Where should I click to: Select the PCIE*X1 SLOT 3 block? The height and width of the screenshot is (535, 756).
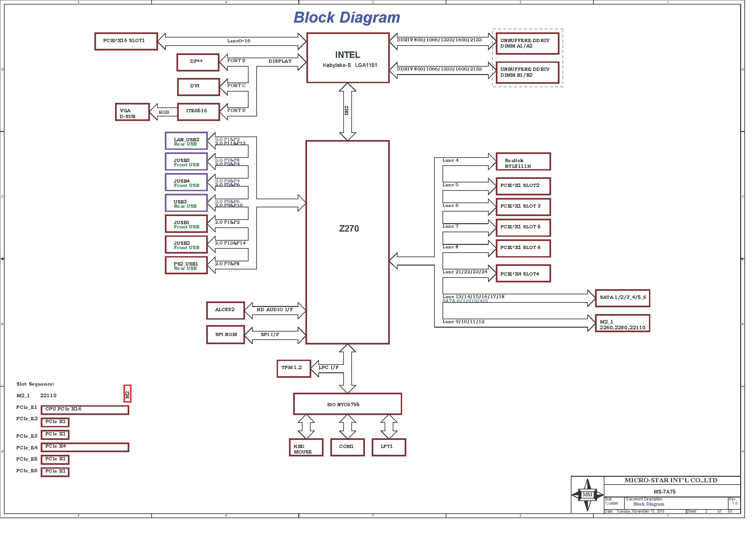tap(523, 207)
